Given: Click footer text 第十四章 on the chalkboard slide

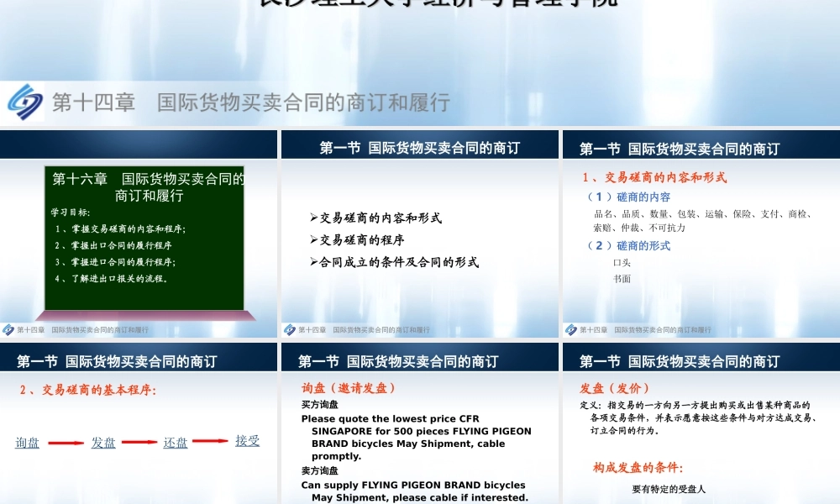Looking at the screenshot, I should pyautogui.click(x=32, y=330).
